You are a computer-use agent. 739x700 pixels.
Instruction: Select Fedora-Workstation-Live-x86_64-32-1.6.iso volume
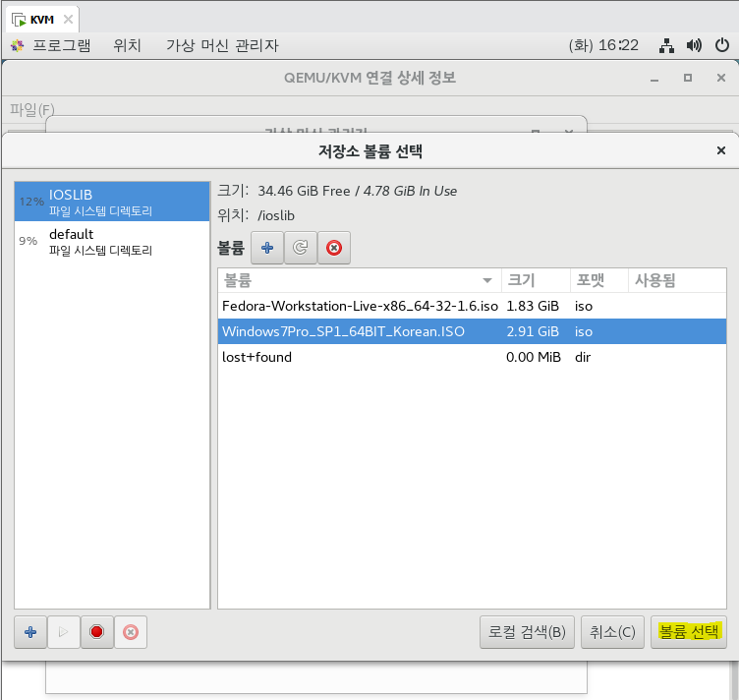click(472, 306)
